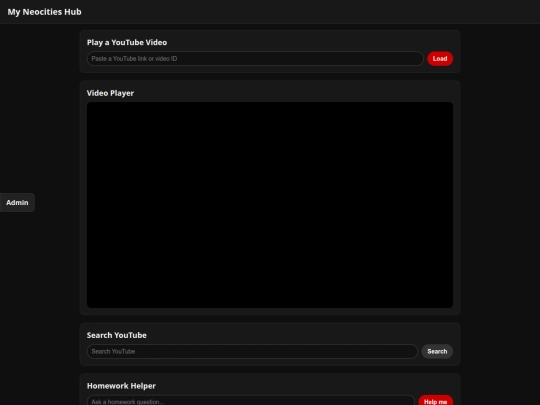Click the Search button for YouTube
The image size is (540, 405).
437,351
